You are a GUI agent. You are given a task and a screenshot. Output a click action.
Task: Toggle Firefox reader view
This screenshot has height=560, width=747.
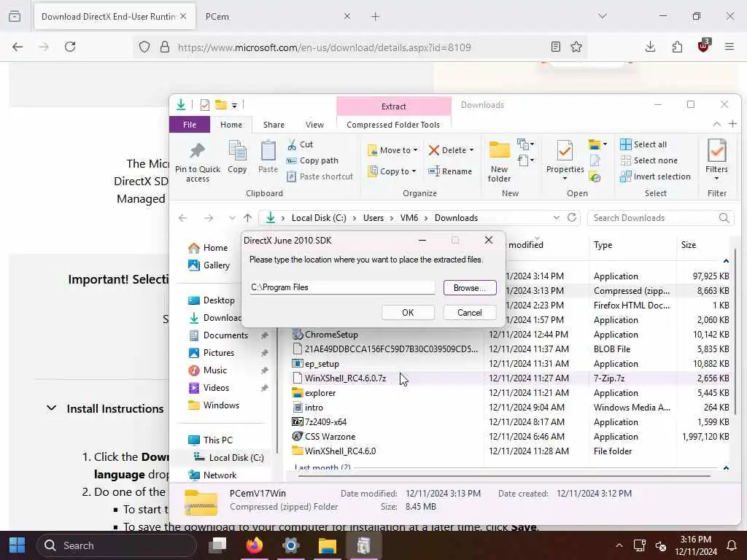tap(555, 47)
